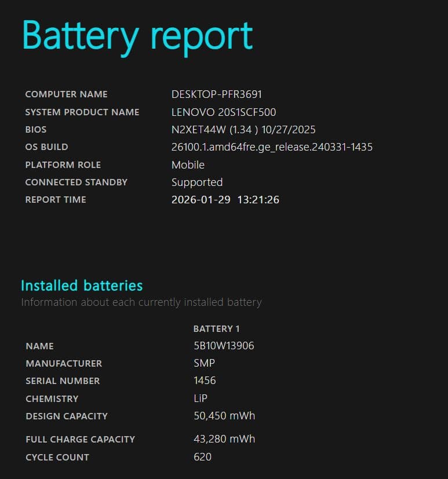The height and width of the screenshot is (479, 448).
Task: Click the design capacity 50,450 mWh
Action: [x=224, y=416]
